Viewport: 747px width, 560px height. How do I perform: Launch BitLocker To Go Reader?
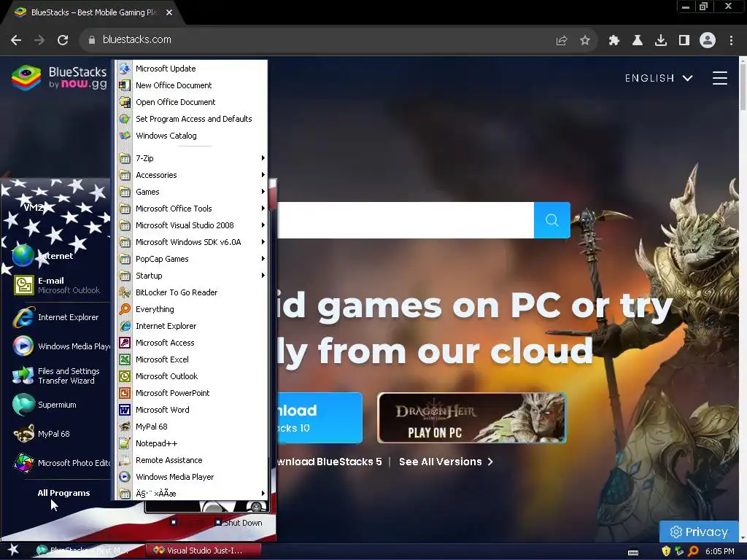pyautogui.click(x=192, y=292)
